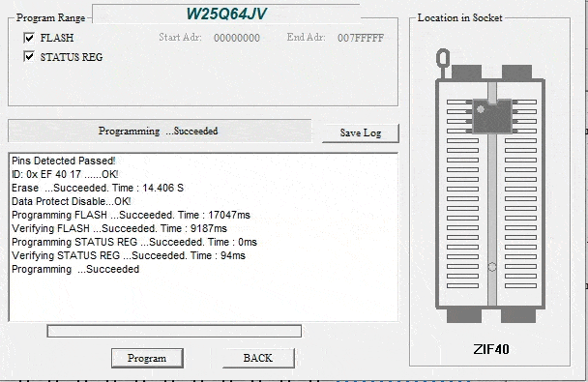Screen dimensions: 588x382
Task: Go back with the BACK button
Action: pos(258,358)
